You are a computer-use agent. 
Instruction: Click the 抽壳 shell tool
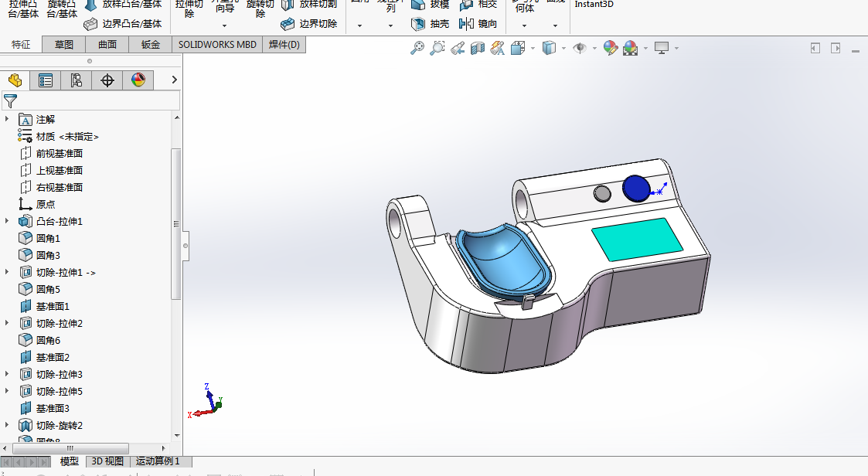430,24
